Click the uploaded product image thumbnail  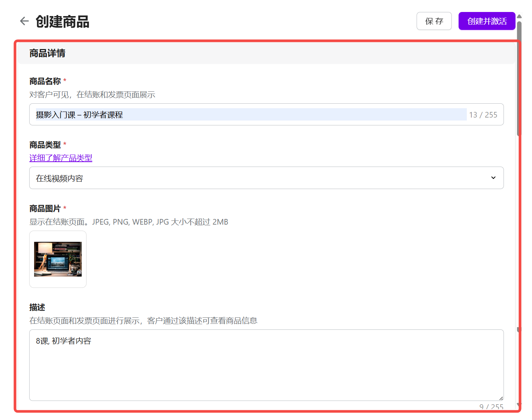58,259
